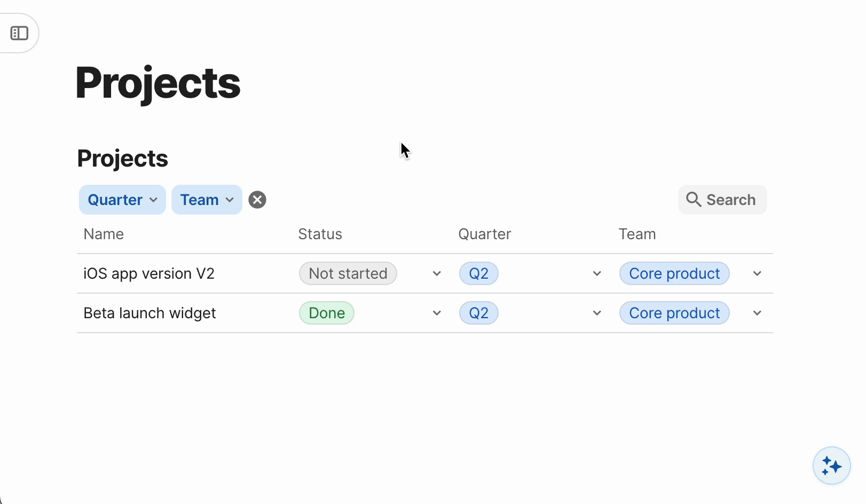Click the Name column header

[104, 234]
